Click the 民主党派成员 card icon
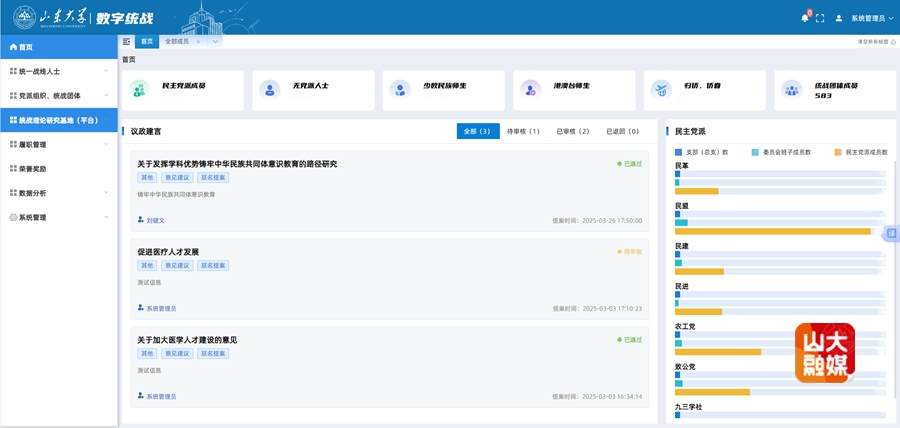Screen dimensions: 900x428 [x=139, y=89]
